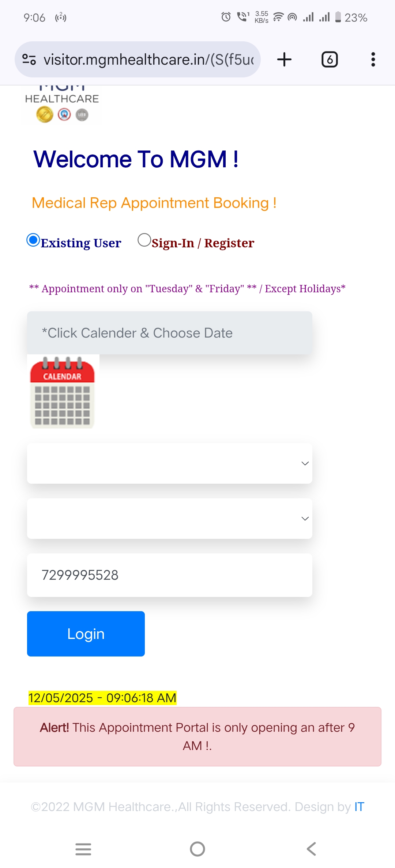Tap the Android home circle button
This screenshot has width=395, height=868.
coord(197,849)
